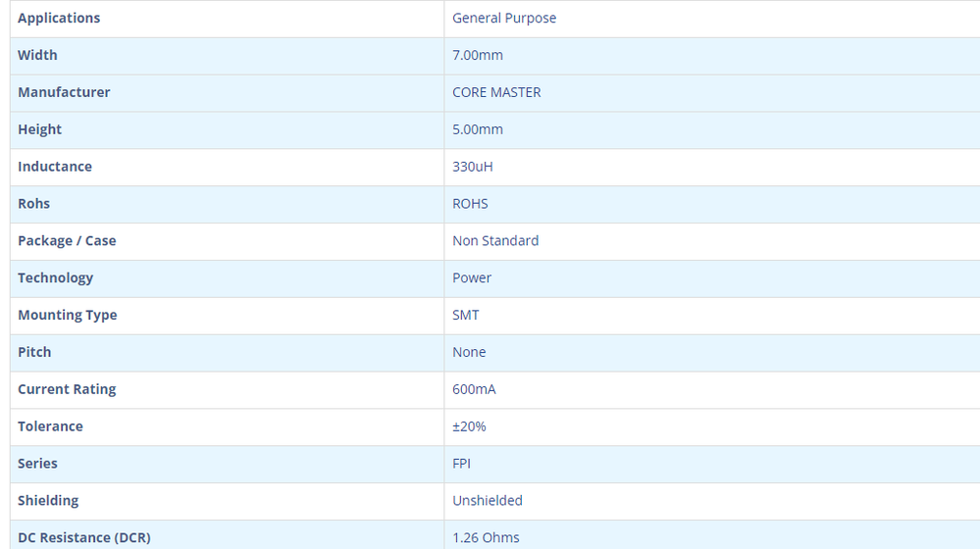Screen dimensions: 980x549
Task: Select the 'FPI' series value
Action: coord(461,464)
